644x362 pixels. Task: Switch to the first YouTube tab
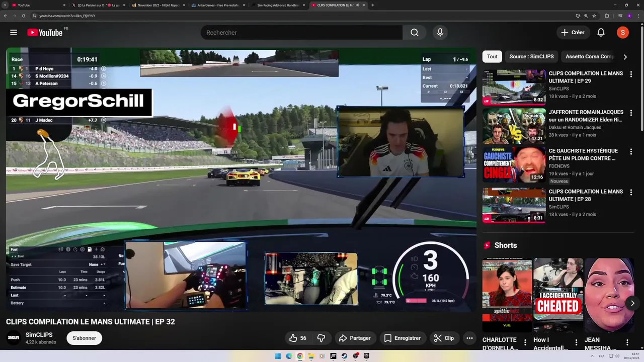pos(38,5)
